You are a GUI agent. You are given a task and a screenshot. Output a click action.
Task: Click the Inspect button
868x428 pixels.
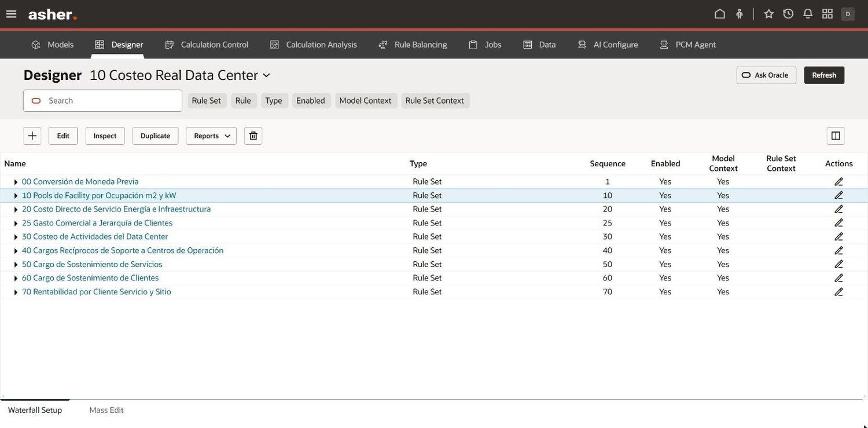[x=105, y=136]
